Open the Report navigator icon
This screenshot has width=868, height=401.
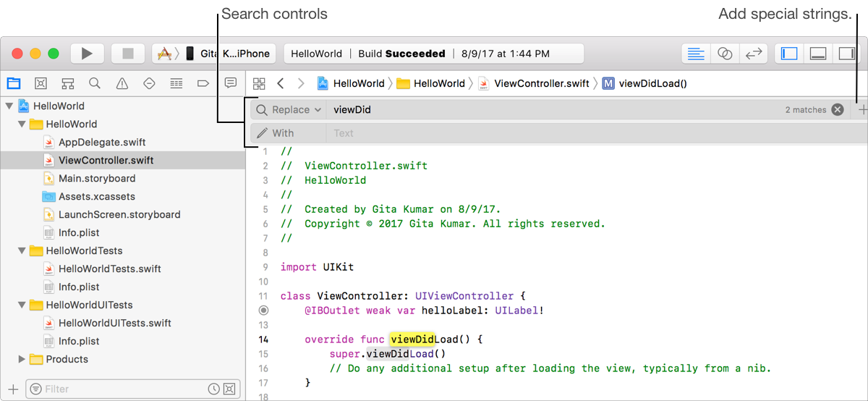(x=230, y=83)
